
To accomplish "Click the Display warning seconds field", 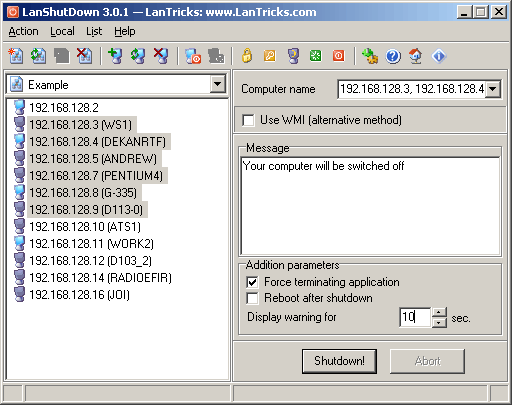I will tap(415, 317).
